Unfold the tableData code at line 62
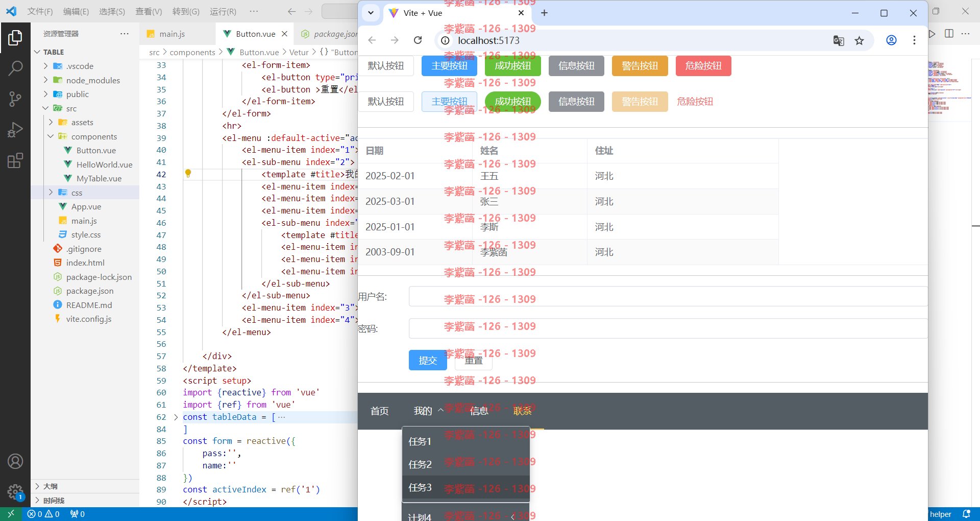This screenshot has height=521, width=980. (x=176, y=417)
